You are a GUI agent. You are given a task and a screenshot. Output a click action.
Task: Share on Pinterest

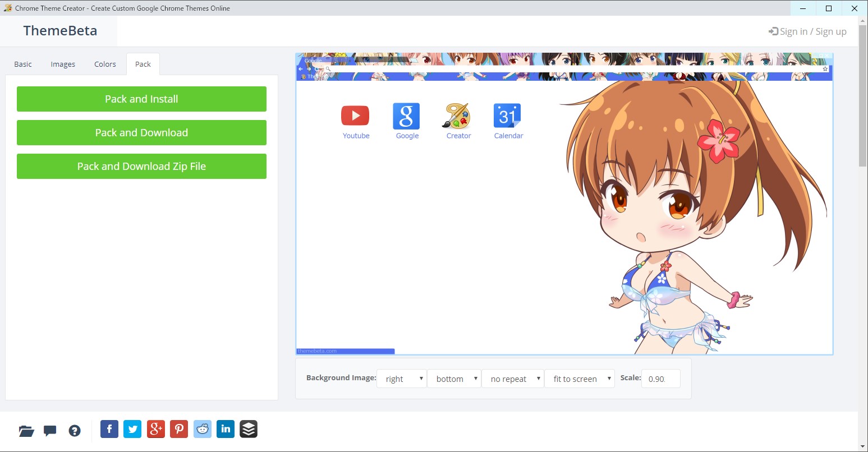pyautogui.click(x=179, y=429)
